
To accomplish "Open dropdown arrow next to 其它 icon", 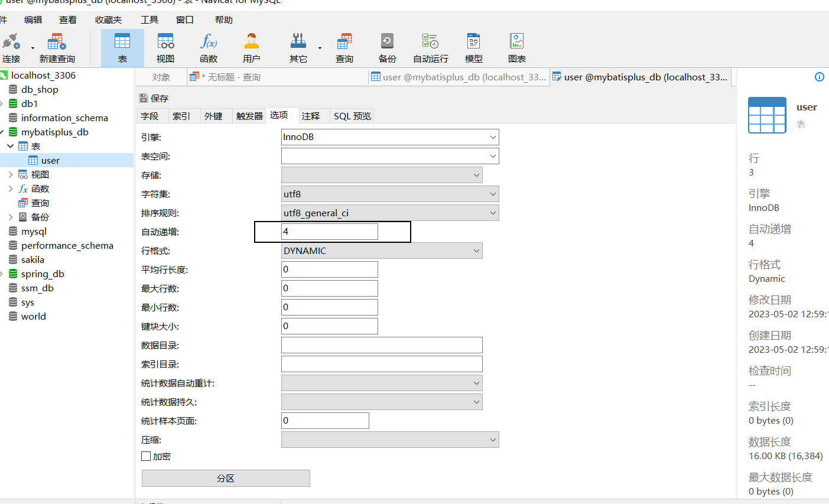I will coord(320,48).
